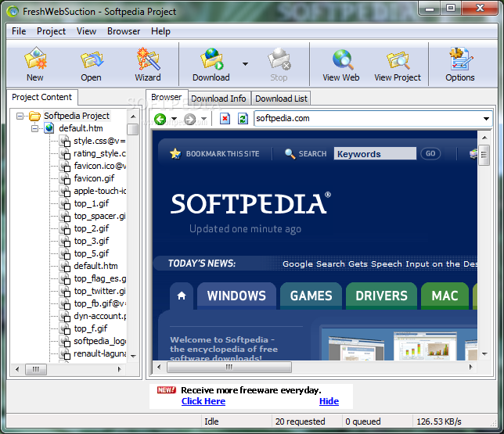Open the GAMES category tab on Softpedia

(311, 296)
